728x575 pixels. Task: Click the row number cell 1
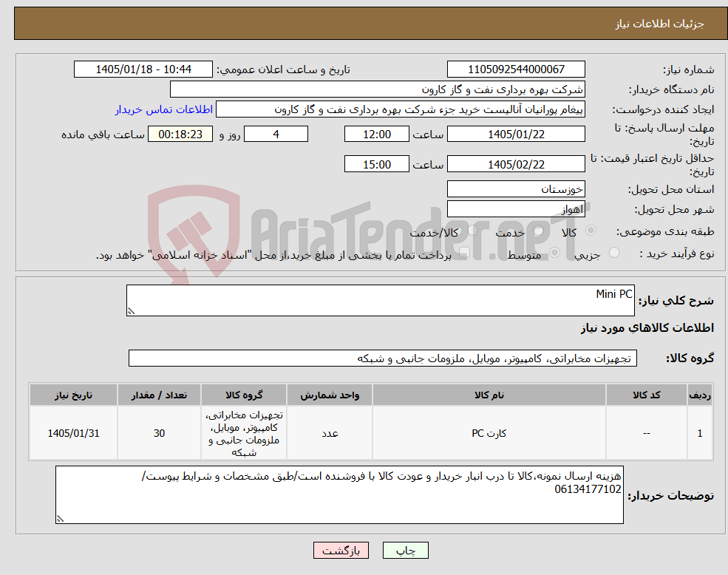(700, 433)
